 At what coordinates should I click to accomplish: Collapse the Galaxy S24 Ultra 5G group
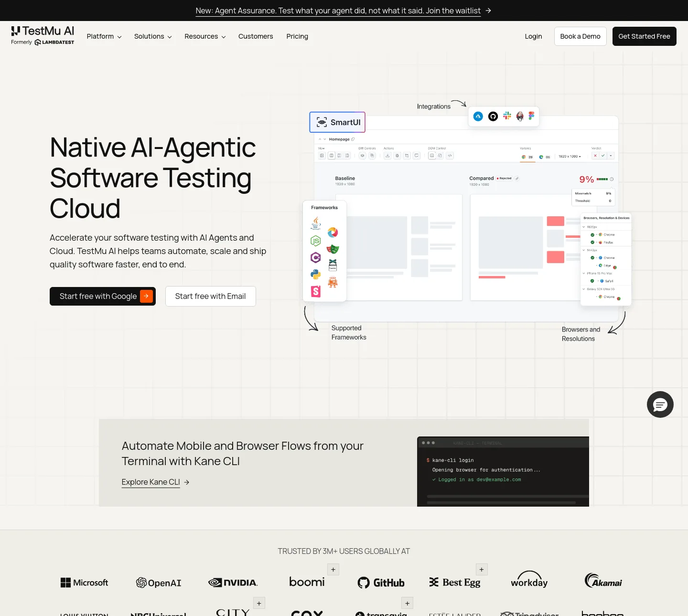583,289
